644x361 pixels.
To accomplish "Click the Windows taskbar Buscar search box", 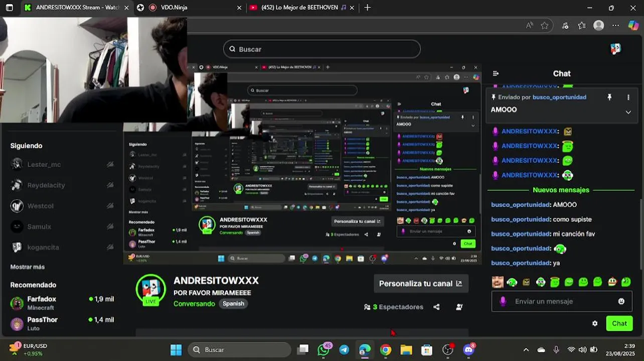I will click(x=239, y=350).
